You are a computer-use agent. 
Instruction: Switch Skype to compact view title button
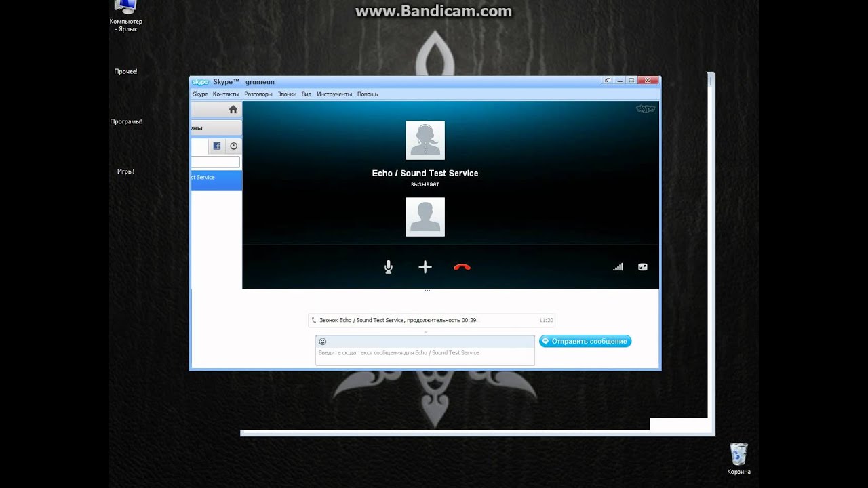608,80
